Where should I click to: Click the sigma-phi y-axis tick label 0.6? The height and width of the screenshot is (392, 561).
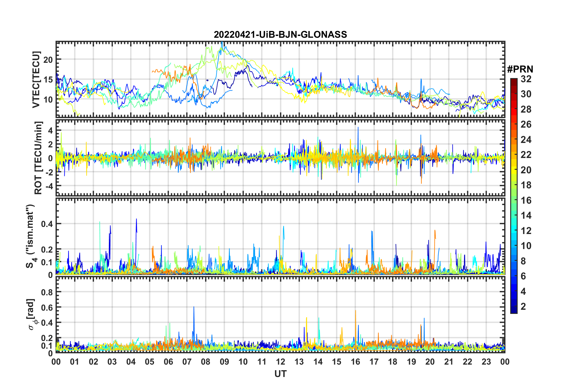(x=47, y=307)
